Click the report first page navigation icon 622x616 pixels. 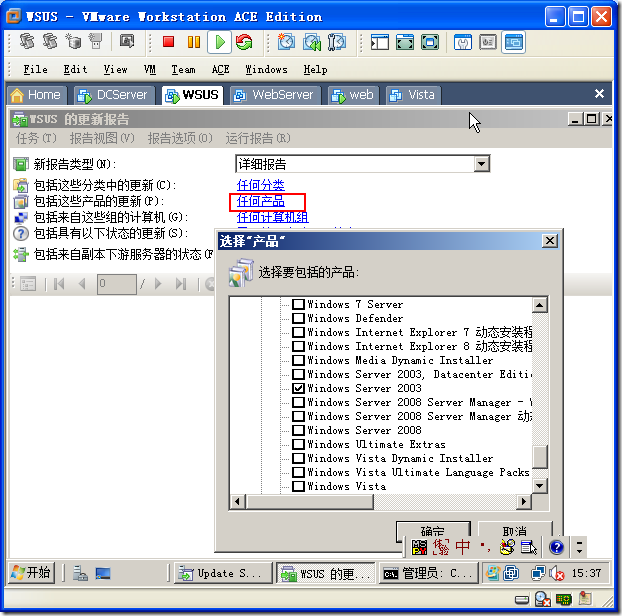pos(59,284)
